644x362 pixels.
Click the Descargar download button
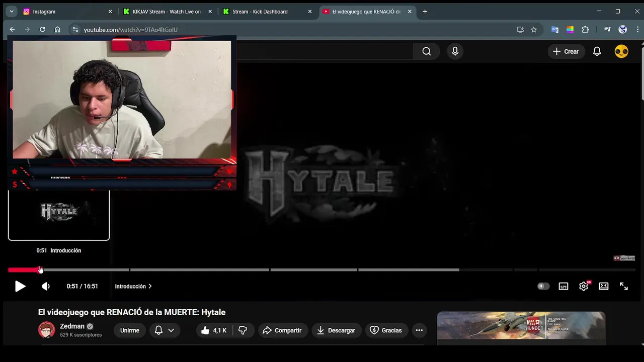[x=336, y=330]
